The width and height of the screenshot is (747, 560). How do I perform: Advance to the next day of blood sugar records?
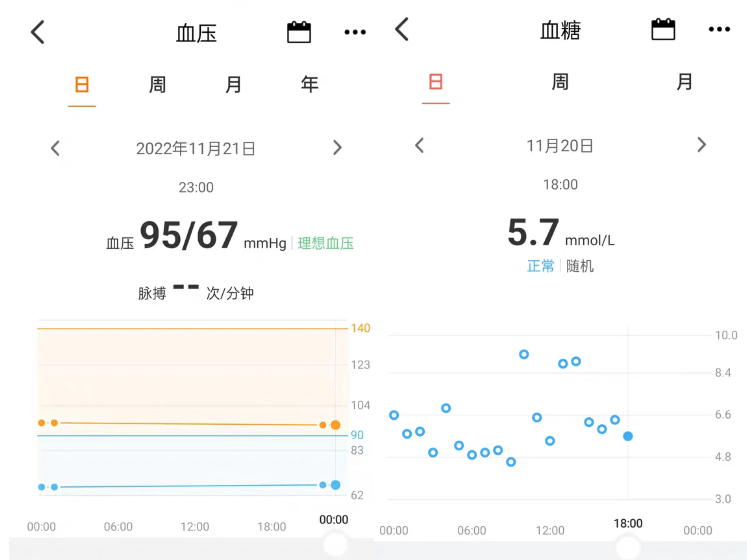click(702, 145)
